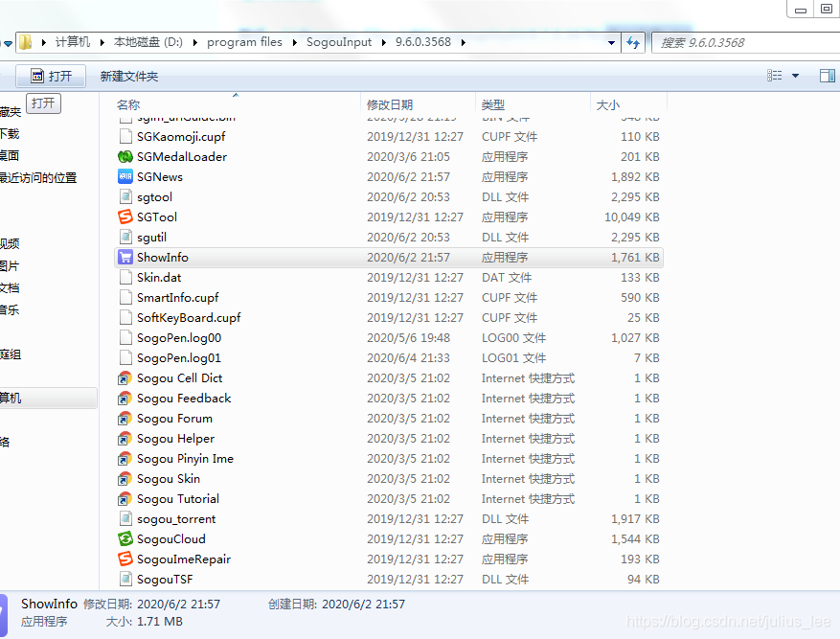Click the Skin.dat file icon
840x639 pixels.
pyautogui.click(x=125, y=277)
